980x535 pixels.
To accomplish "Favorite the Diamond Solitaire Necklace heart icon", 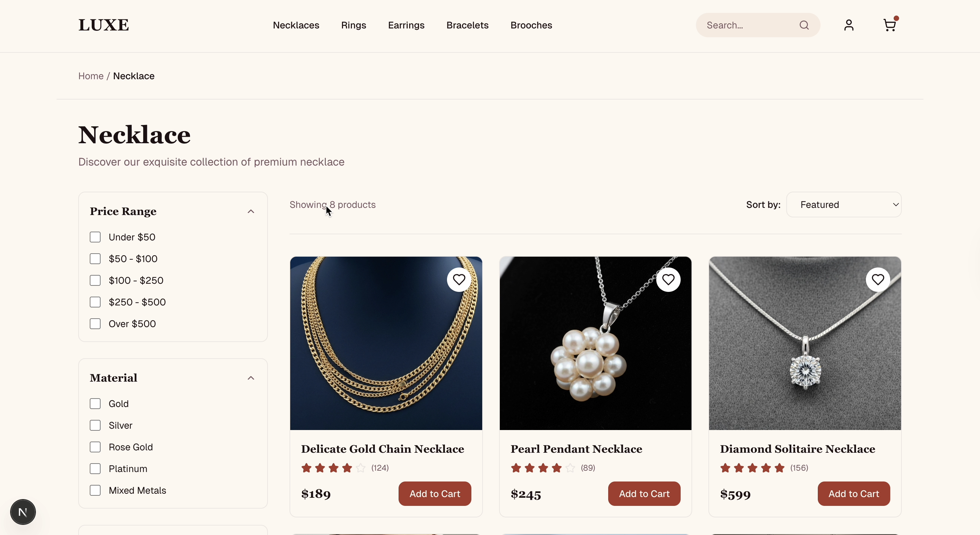I will pos(878,279).
